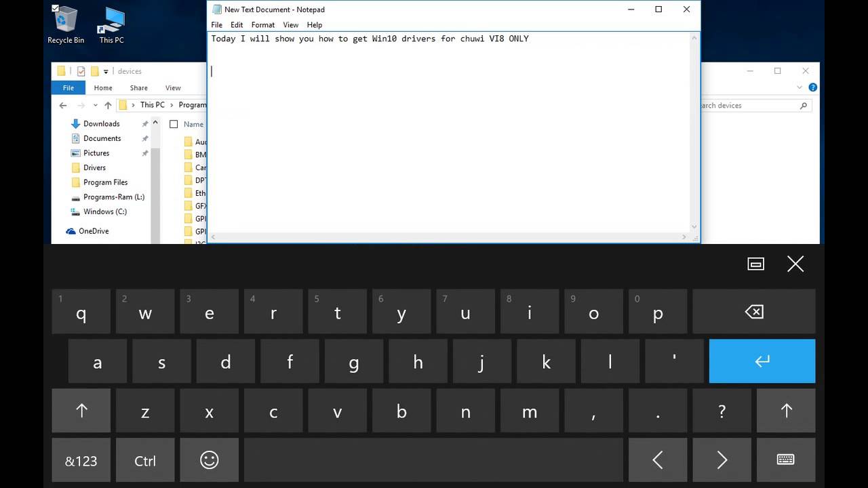
Task: Select Program Files in the navigation pane
Action: (x=105, y=182)
